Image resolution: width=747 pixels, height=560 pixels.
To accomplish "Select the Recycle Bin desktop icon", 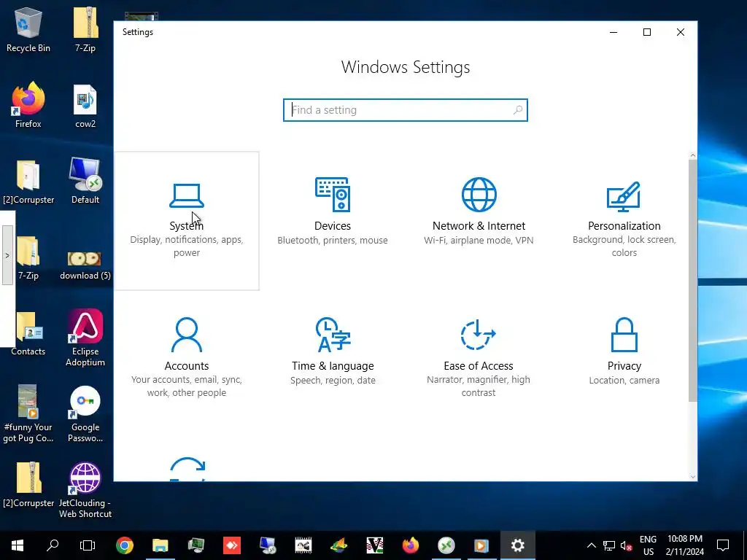I will (x=28, y=30).
